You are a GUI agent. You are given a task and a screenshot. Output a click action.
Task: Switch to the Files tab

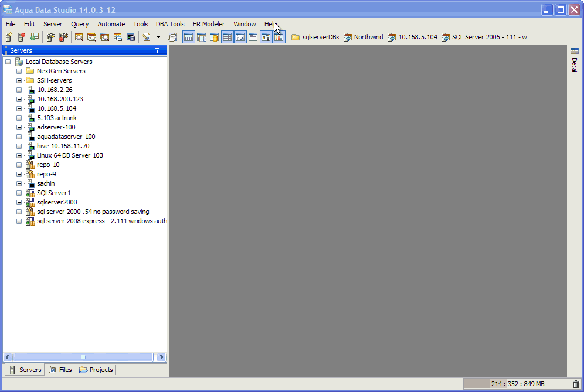tap(61, 370)
